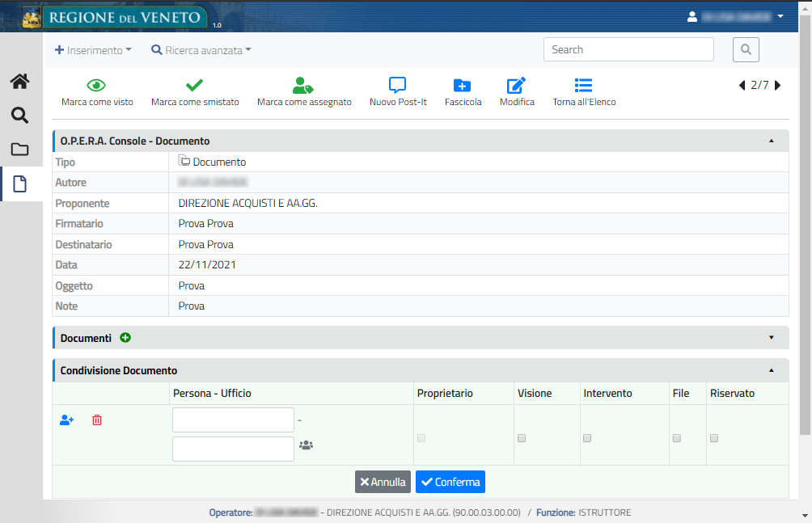Image resolution: width=812 pixels, height=523 pixels.
Task: Click the Conferma button
Action: tap(450, 482)
